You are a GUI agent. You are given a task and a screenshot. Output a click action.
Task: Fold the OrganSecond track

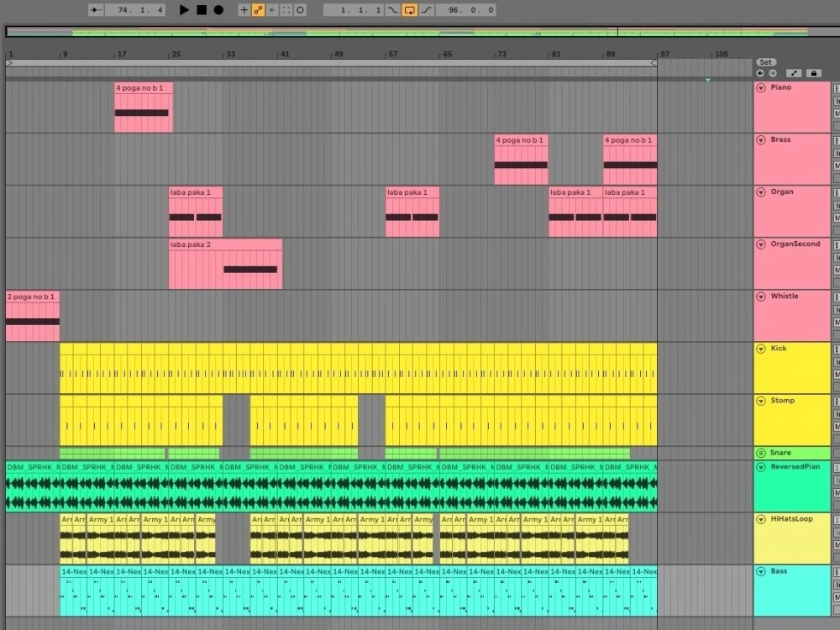761,244
